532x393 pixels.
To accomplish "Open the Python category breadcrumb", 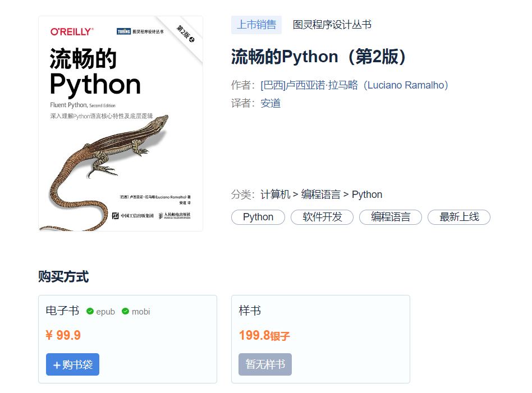I will pos(367,195).
